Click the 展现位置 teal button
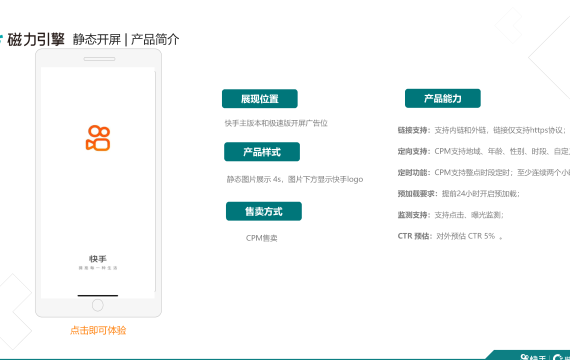Image resolution: width=570 pixels, height=360 pixels. pos(260,99)
